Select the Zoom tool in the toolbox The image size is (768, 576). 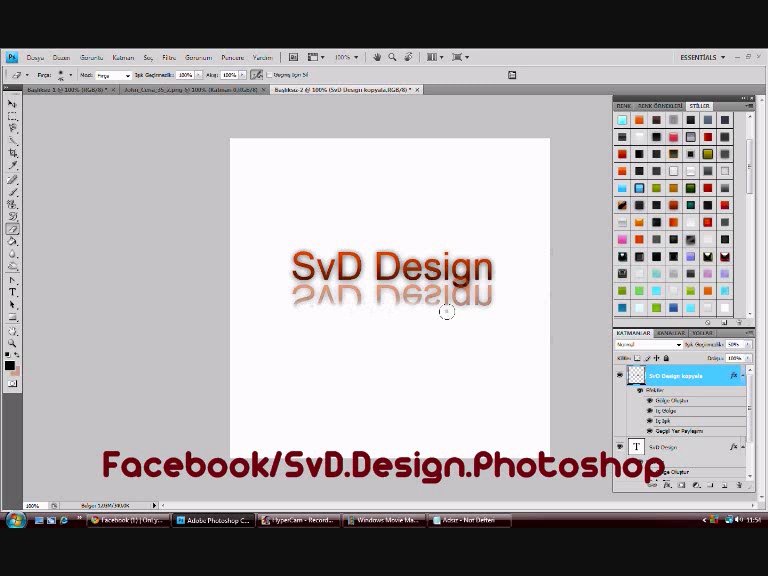(x=12, y=343)
